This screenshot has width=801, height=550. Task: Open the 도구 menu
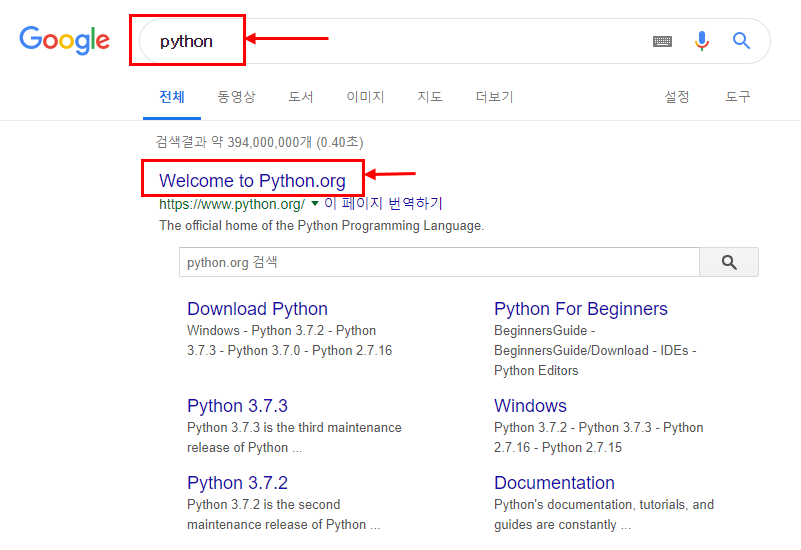click(738, 97)
